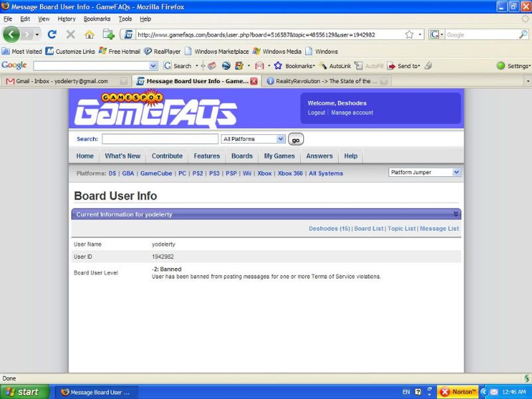Open the Message List link
The image size is (532, 399).
[439, 229]
